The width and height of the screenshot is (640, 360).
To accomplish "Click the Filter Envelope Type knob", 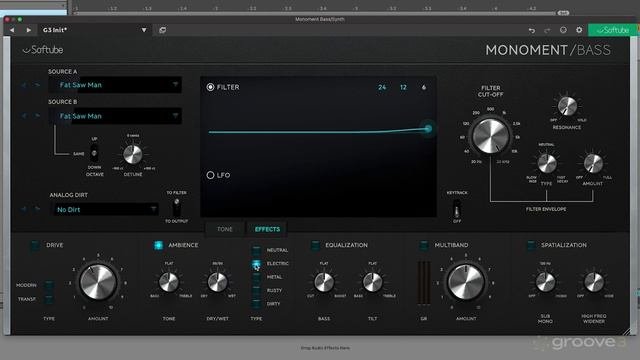I will [547, 163].
